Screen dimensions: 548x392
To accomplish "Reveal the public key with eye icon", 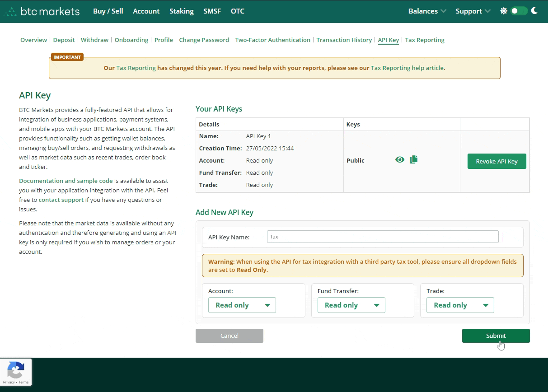I will pyautogui.click(x=400, y=159).
